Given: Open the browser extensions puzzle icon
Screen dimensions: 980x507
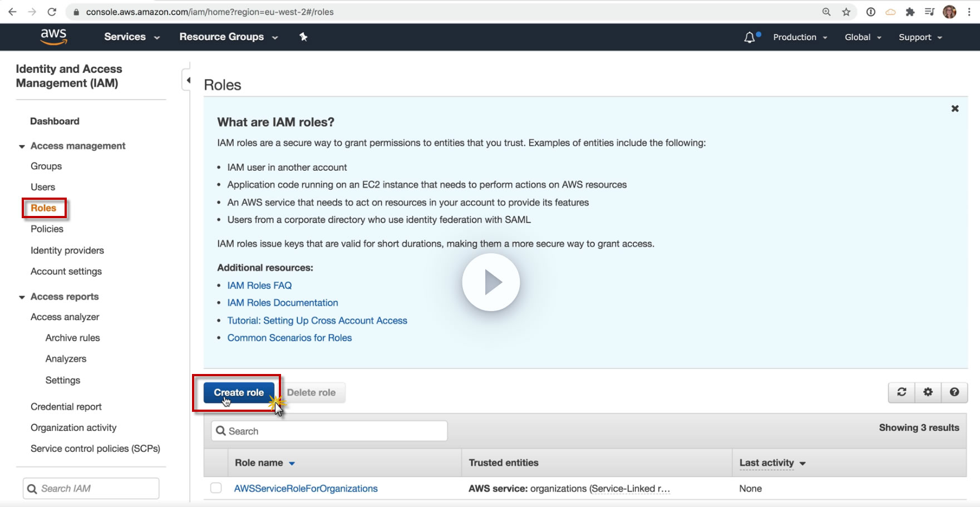Looking at the screenshot, I should [910, 12].
